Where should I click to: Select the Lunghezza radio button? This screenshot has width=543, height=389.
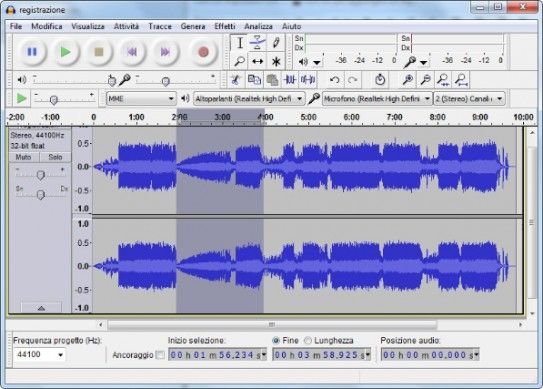[308, 341]
